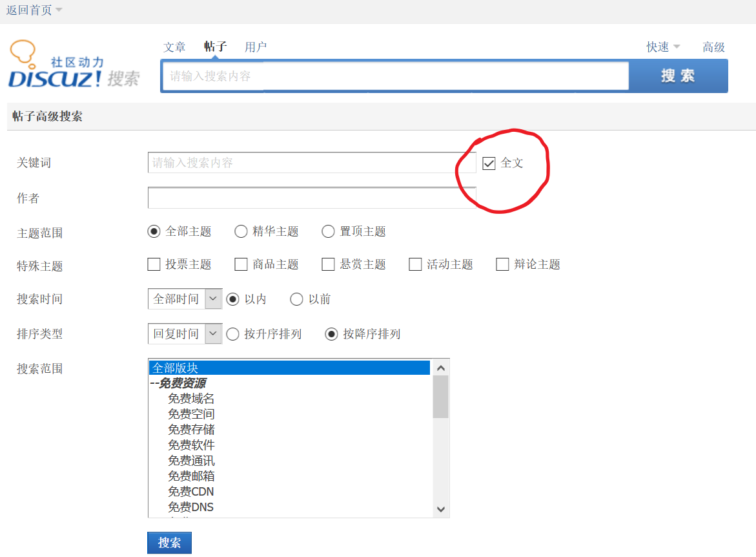
Task: Tick the 悬赏主题 checkbox
Action: tap(328, 264)
